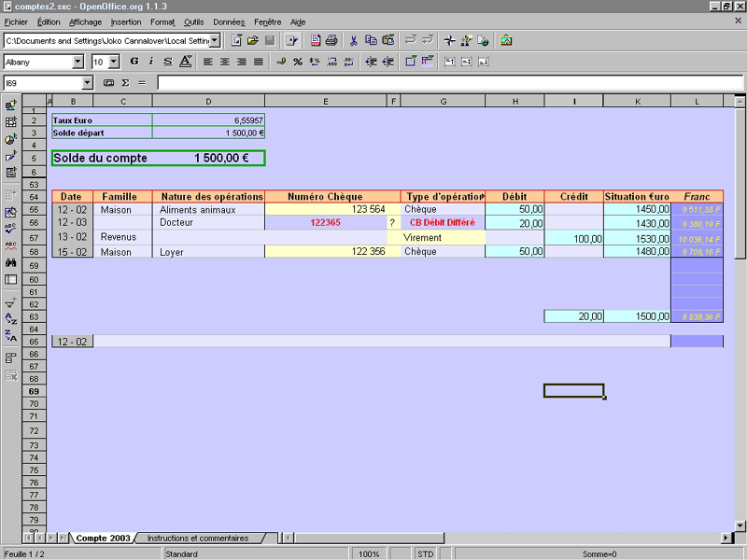
Task: Select column D header
Action: pos(208,102)
